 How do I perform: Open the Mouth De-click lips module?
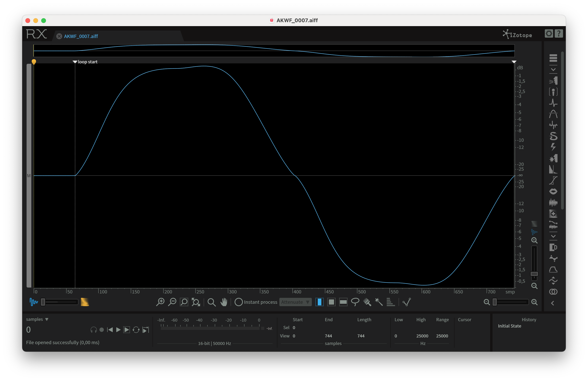(x=553, y=191)
